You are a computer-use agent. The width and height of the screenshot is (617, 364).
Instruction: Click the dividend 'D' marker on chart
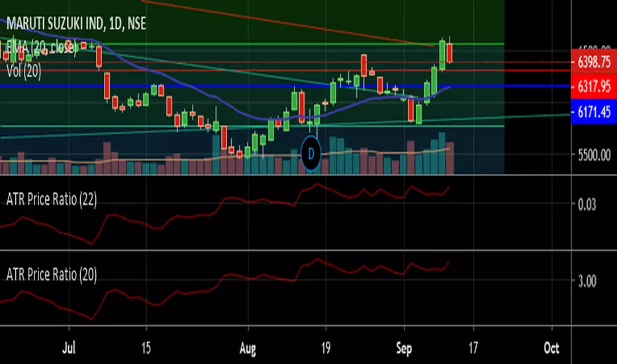(x=311, y=154)
